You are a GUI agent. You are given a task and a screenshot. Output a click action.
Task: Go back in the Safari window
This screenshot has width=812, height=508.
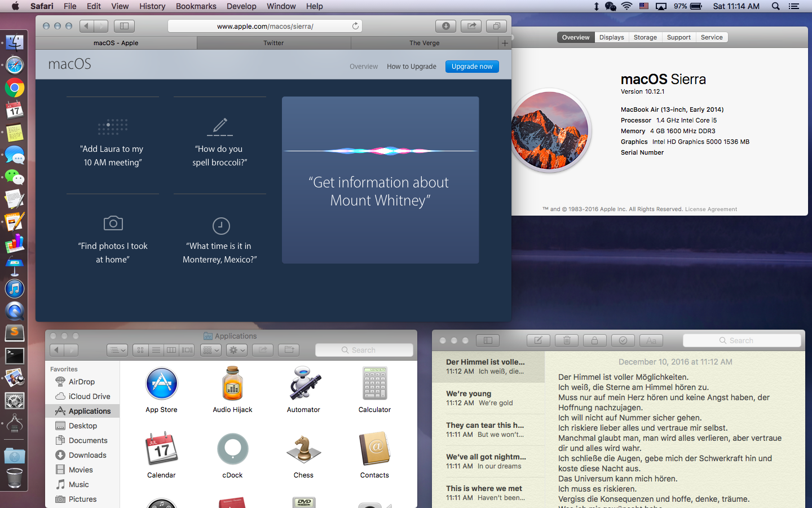[86, 26]
